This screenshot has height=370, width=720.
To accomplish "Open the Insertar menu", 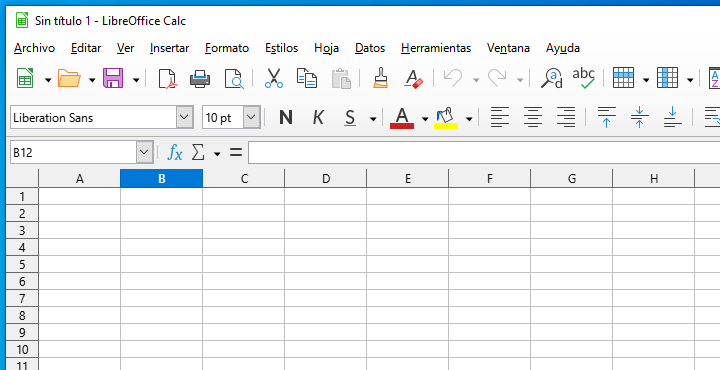I will pos(169,48).
